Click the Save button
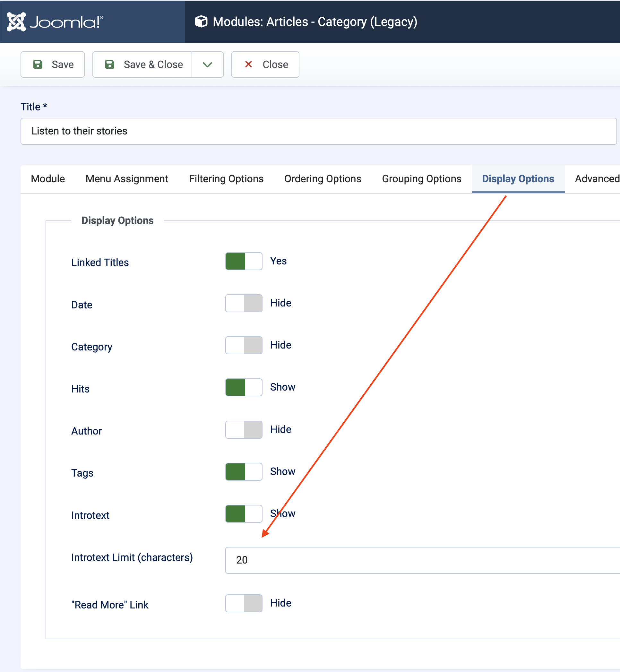 pos(53,65)
